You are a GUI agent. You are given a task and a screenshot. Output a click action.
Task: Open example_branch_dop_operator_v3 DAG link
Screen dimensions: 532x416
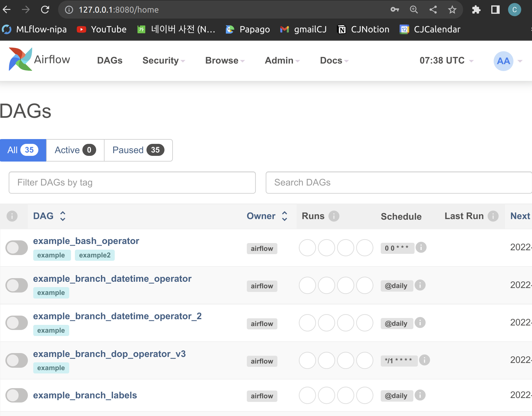[109, 354]
